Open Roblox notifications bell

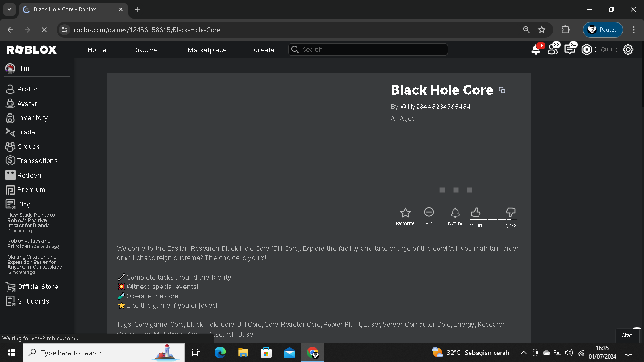[x=536, y=49]
